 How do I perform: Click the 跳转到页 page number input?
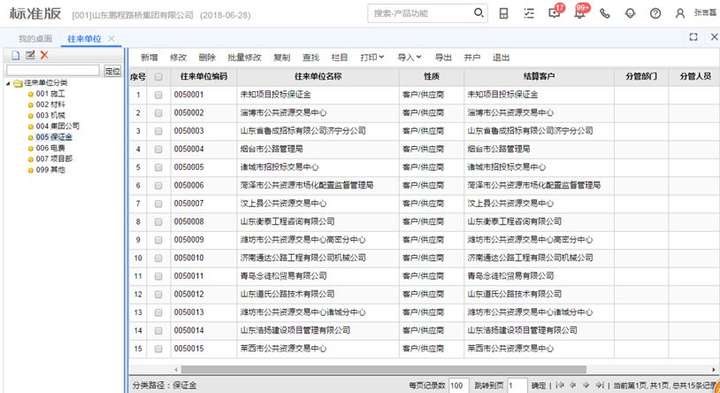click(517, 385)
